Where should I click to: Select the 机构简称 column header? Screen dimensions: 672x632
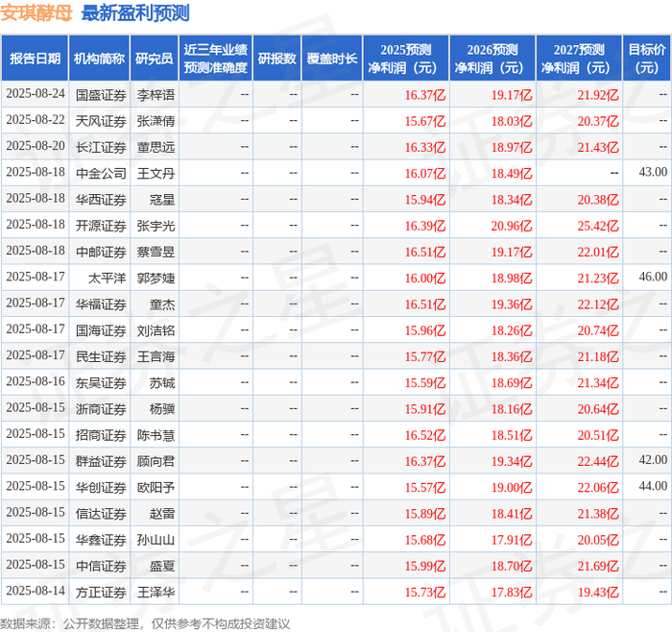(100, 59)
